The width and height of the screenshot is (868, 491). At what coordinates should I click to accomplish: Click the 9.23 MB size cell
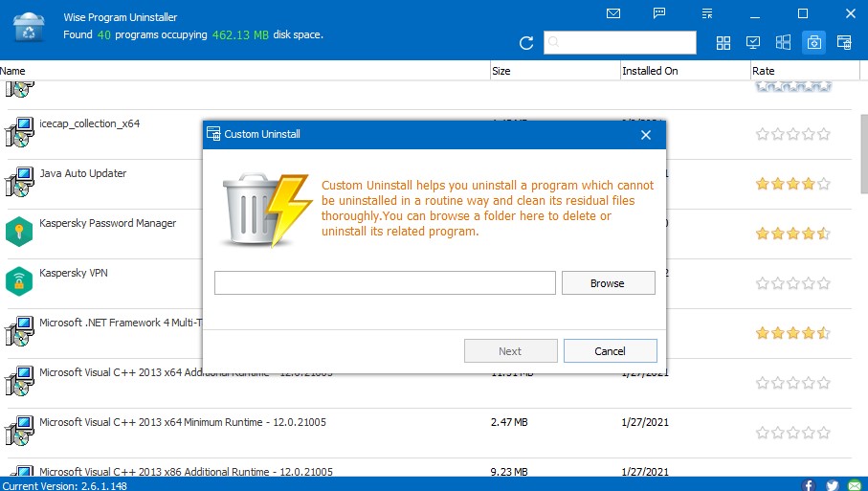(509, 472)
